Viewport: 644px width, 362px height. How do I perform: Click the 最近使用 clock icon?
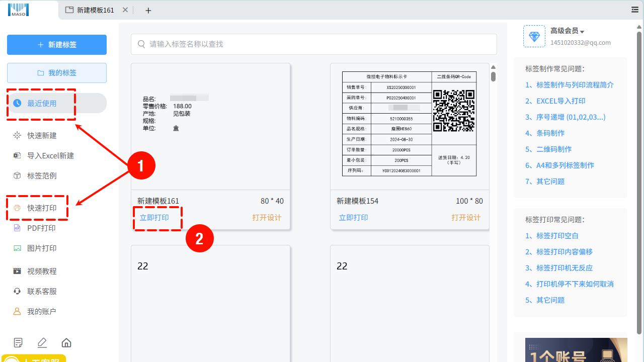(17, 103)
